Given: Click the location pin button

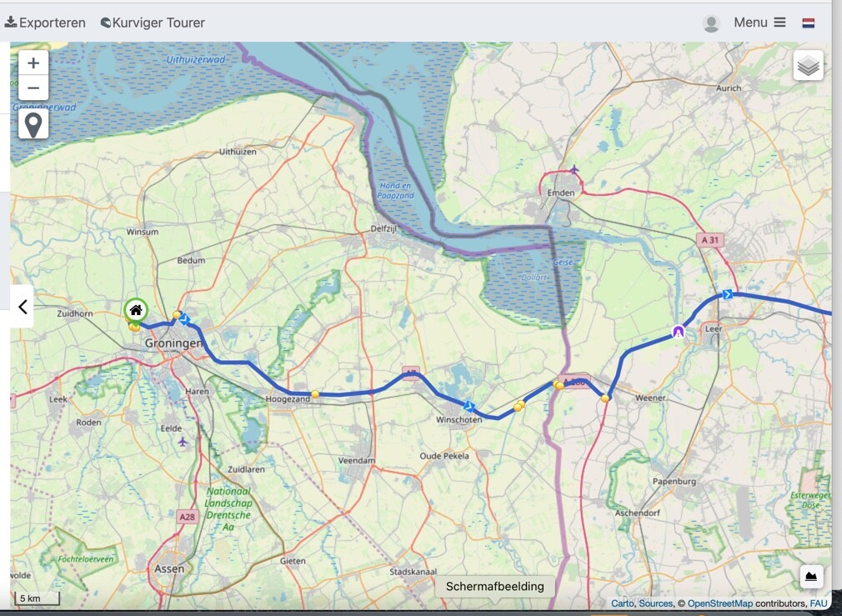Looking at the screenshot, I should click(33, 124).
